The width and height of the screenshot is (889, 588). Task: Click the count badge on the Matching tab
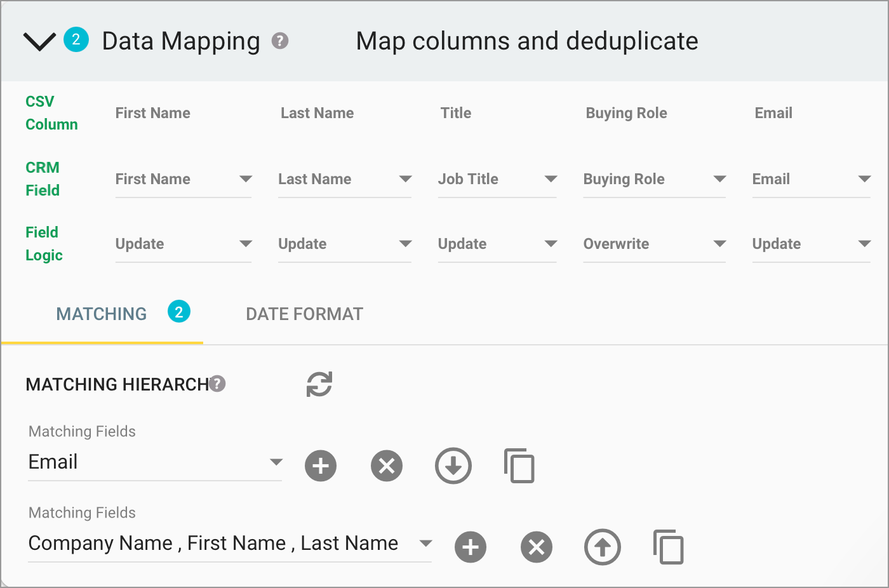point(179,312)
